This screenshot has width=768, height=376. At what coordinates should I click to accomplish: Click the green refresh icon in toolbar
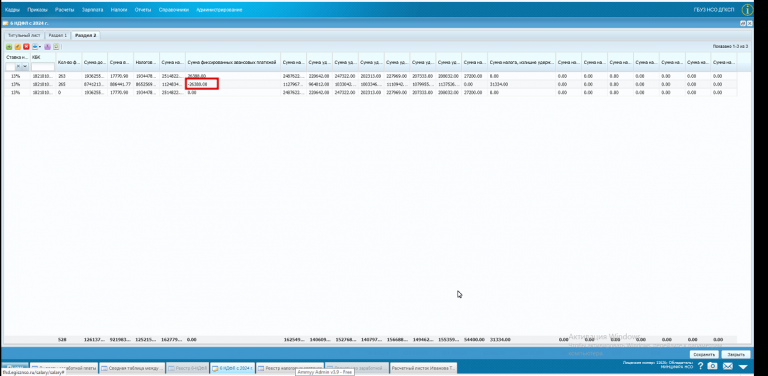(x=56, y=47)
